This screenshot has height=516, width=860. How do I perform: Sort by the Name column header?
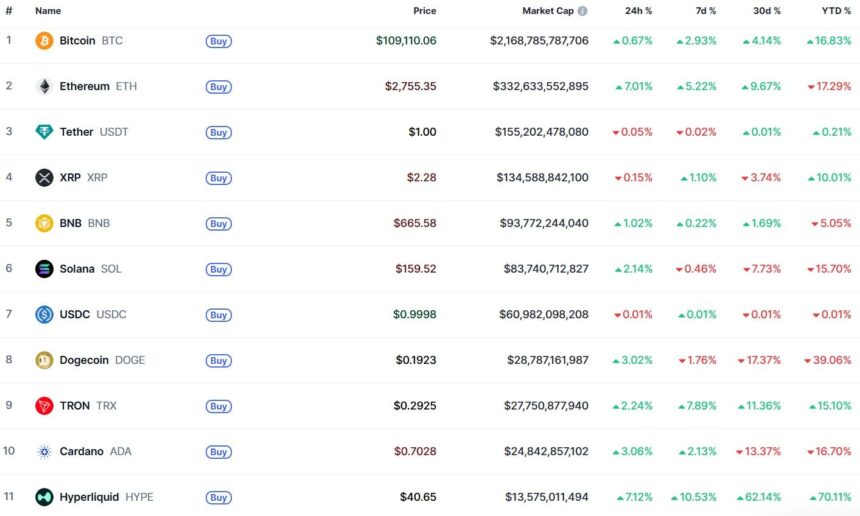[48, 11]
